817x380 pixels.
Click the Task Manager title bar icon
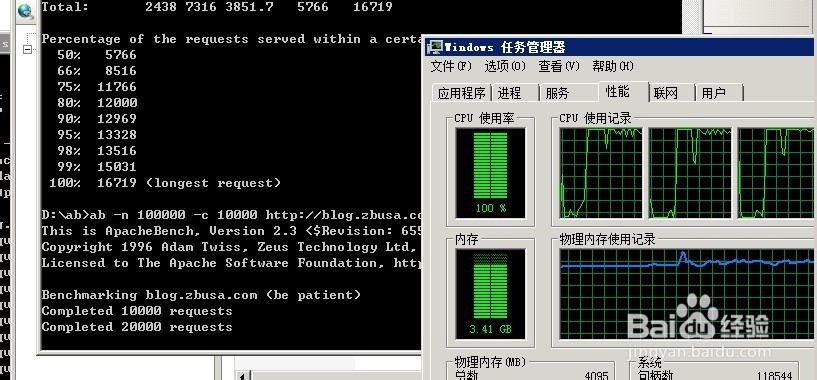pos(435,47)
